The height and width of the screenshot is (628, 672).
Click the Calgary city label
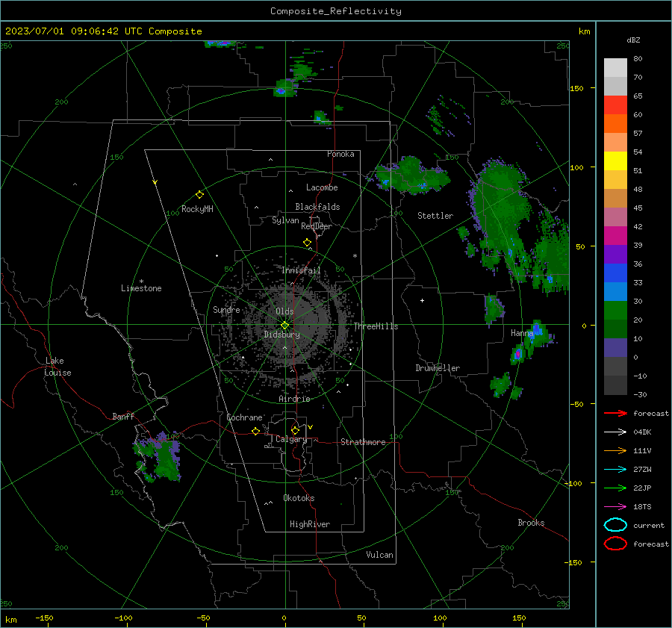[x=291, y=439]
